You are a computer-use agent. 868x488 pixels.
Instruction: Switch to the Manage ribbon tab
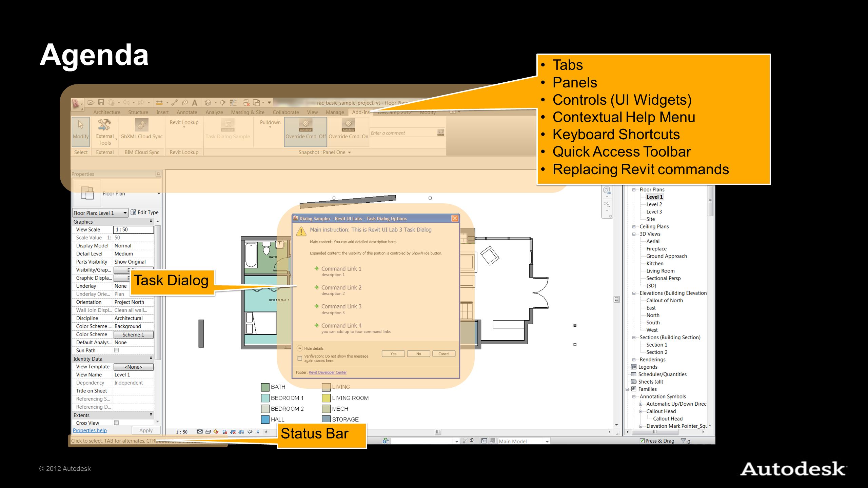point(335,112)
